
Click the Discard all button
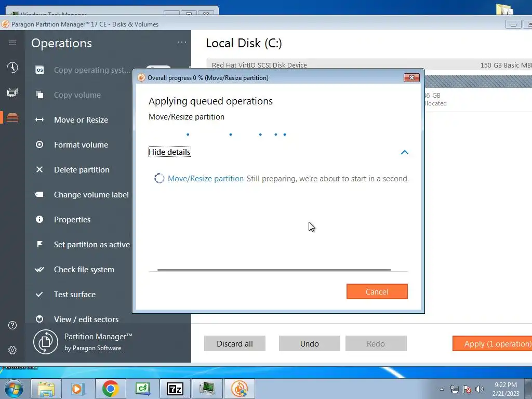235,344
